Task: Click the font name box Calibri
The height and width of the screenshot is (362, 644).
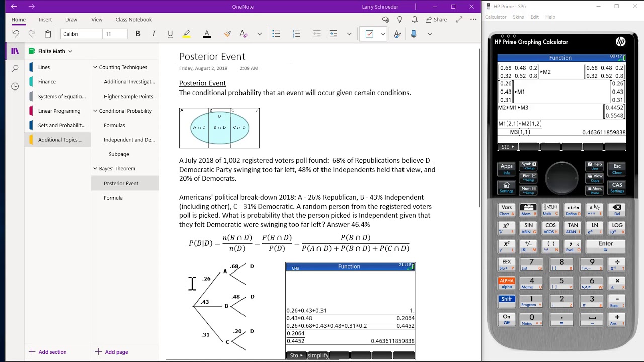Action: tap(82, 34)
